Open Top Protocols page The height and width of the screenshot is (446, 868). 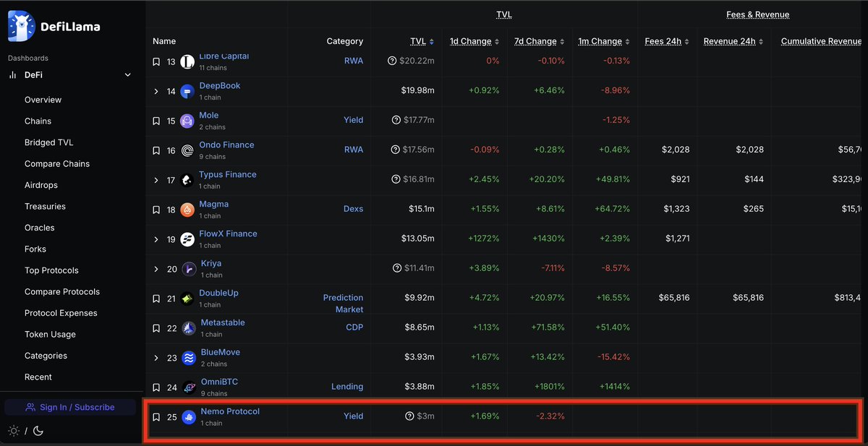[x=51, y=270]
